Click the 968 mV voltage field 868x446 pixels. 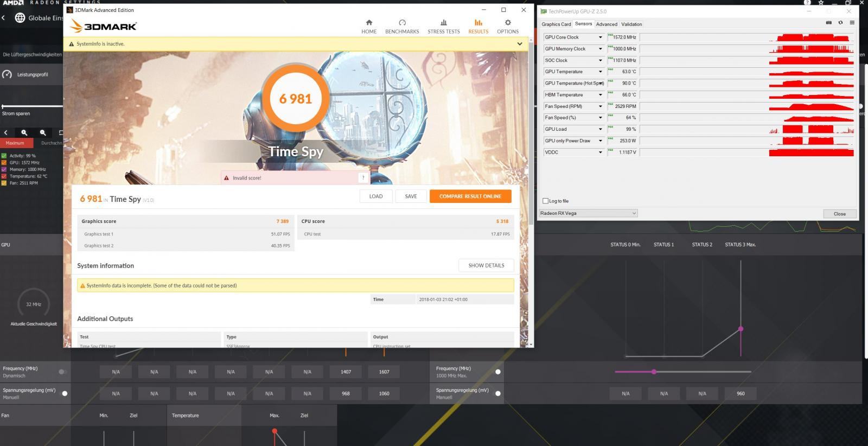click(346, 393)
